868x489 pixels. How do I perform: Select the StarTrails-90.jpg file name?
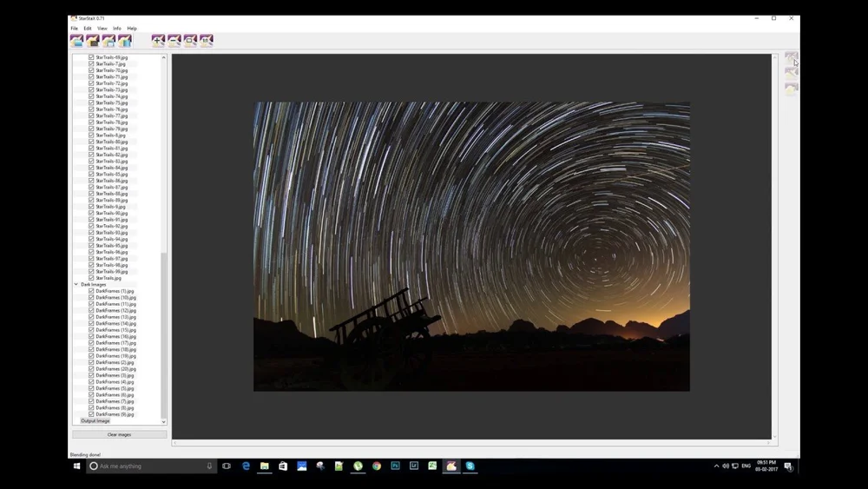111,213
